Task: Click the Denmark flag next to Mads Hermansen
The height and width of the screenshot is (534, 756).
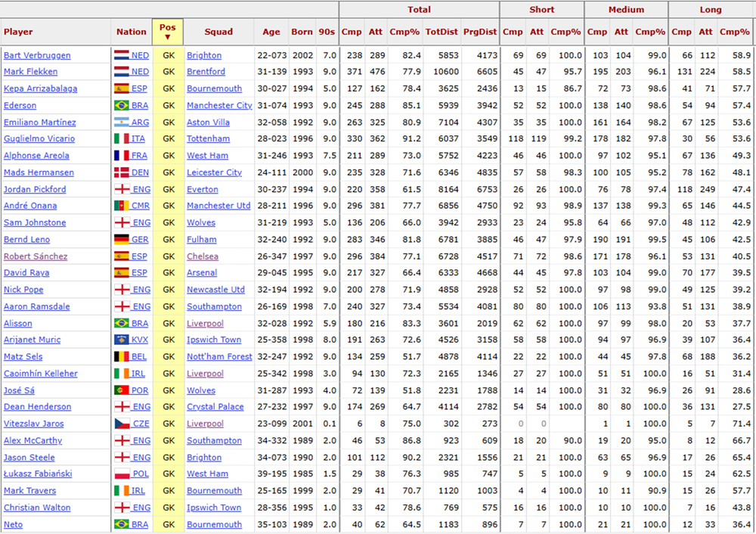Action: click(x=122, y=172)
